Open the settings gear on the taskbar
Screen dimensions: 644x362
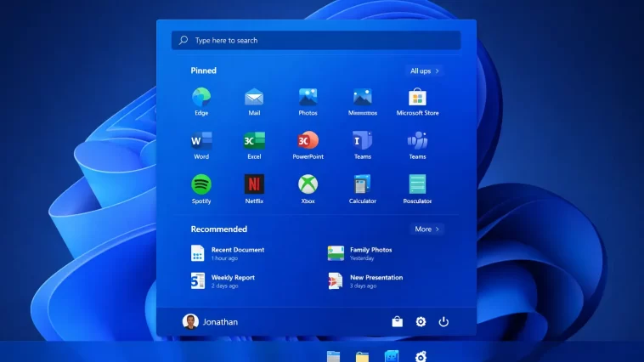coord(421,357)
